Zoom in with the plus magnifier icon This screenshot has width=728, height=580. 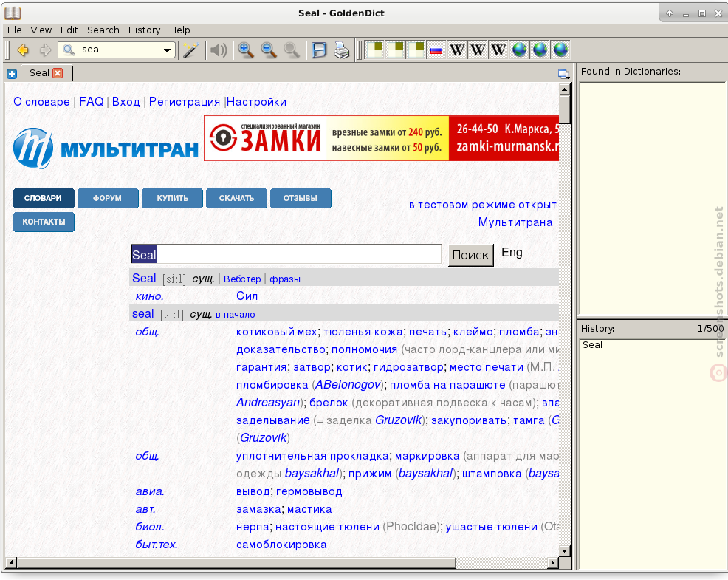[x=246, y=50]
